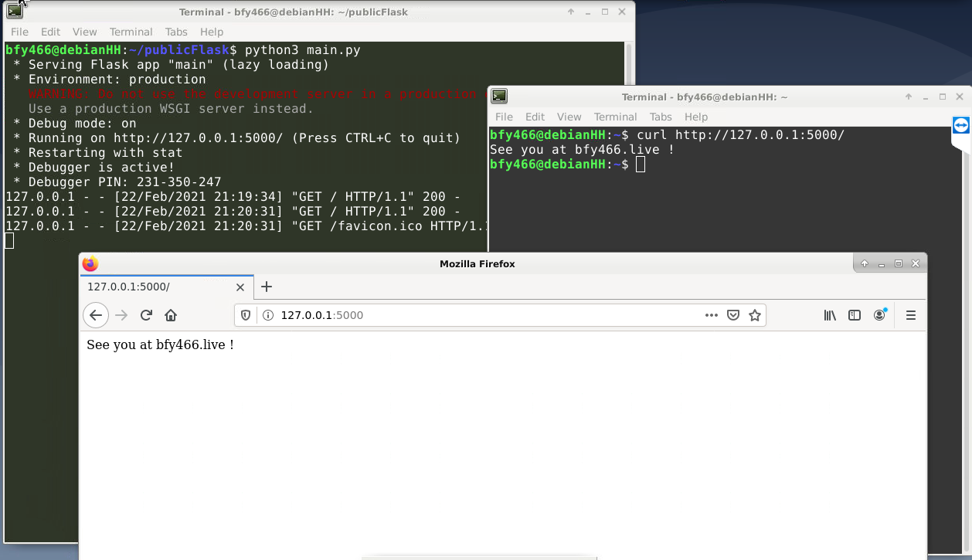The width and height of the screenshot is (972, 560).
Task: Open Terminal menu in right terminal window
Action: point(615,117)
